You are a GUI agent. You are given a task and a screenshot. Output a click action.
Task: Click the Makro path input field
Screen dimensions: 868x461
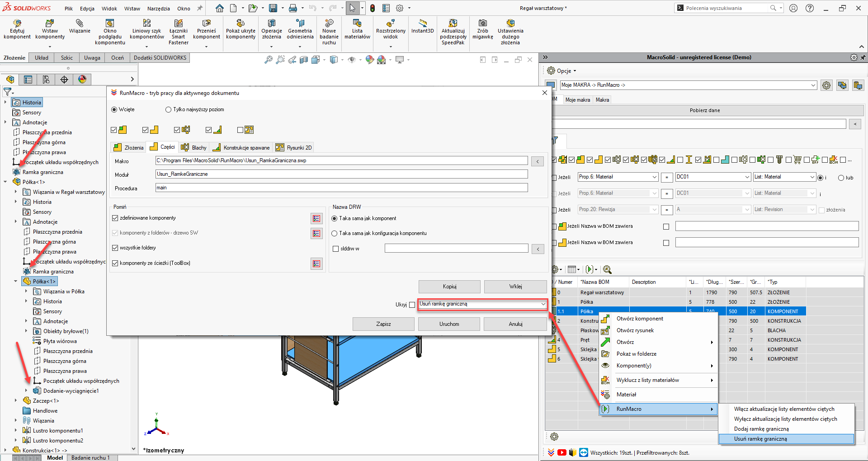pyautogui.click(x=341, y=160)
